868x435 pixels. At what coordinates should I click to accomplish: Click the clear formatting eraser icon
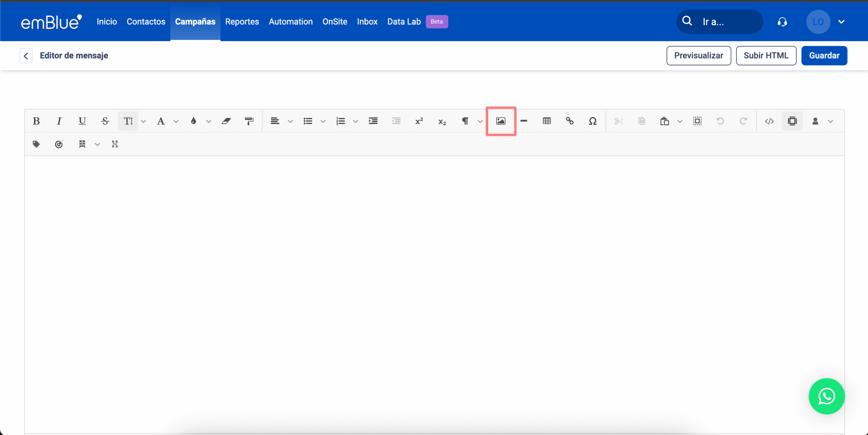coord(226,121)
